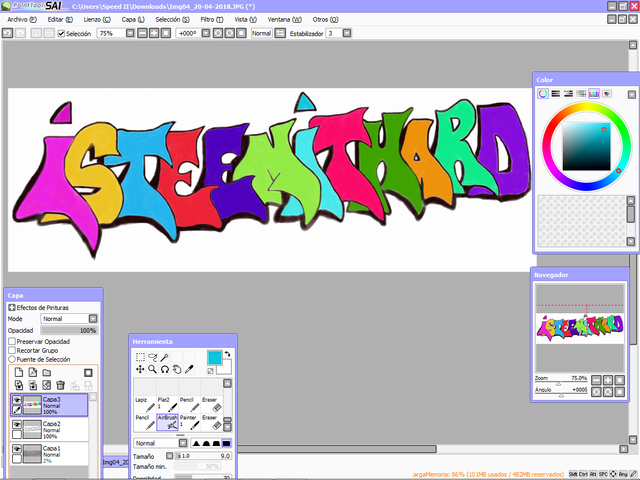
Task: Click the cyan foreground color swatch
Action: pos(214,357)
